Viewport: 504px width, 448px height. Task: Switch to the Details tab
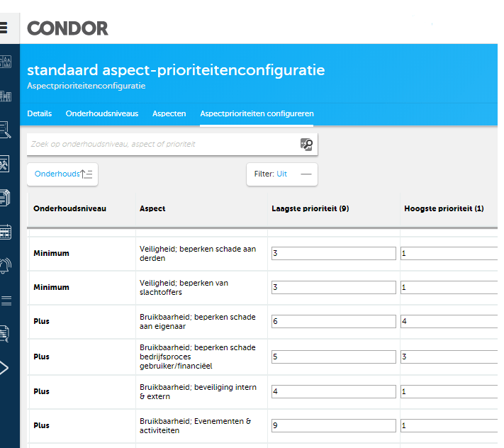40,113
